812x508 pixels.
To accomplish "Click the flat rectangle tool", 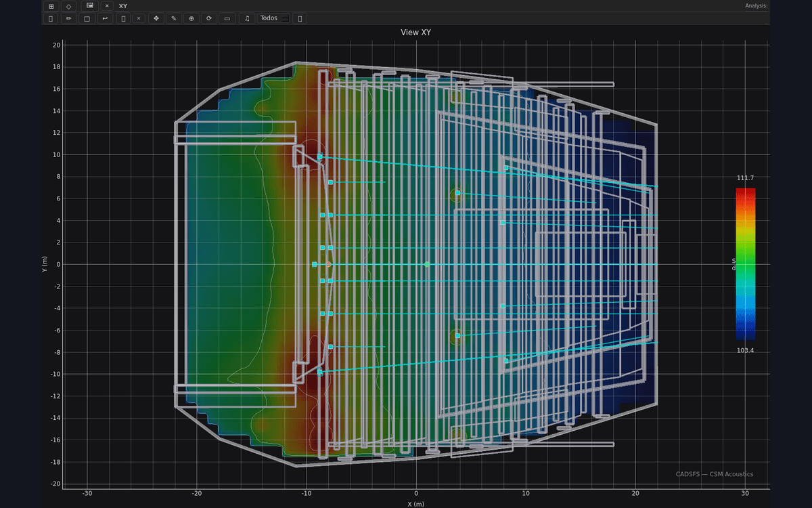I will click(227, 18).
